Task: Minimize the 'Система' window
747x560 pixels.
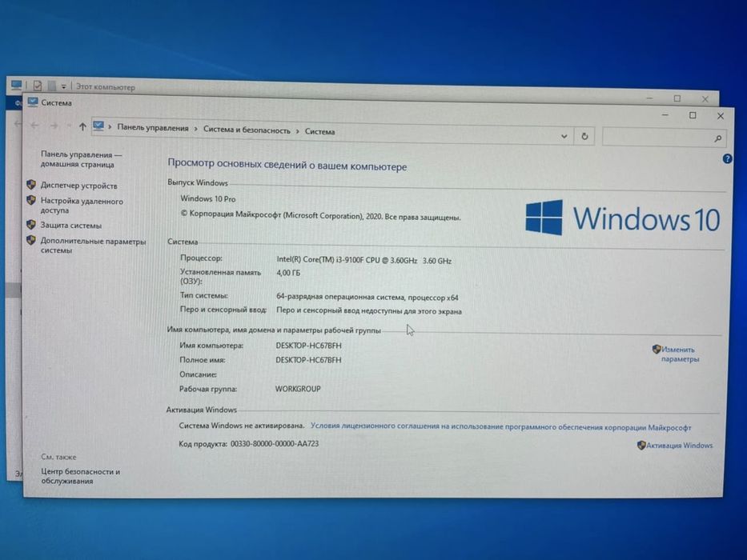Action: 665,114
